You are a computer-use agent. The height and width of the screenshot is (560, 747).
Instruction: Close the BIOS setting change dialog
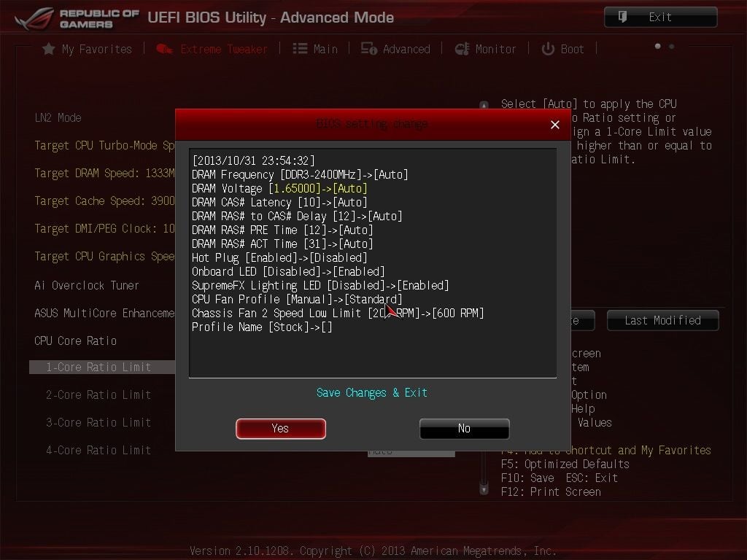click(x=555, y=125)
